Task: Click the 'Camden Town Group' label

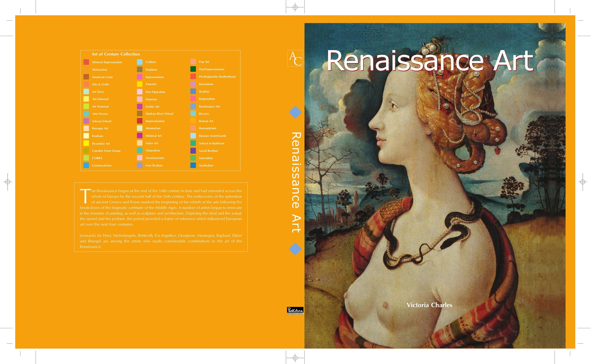Action: [106, 151]
